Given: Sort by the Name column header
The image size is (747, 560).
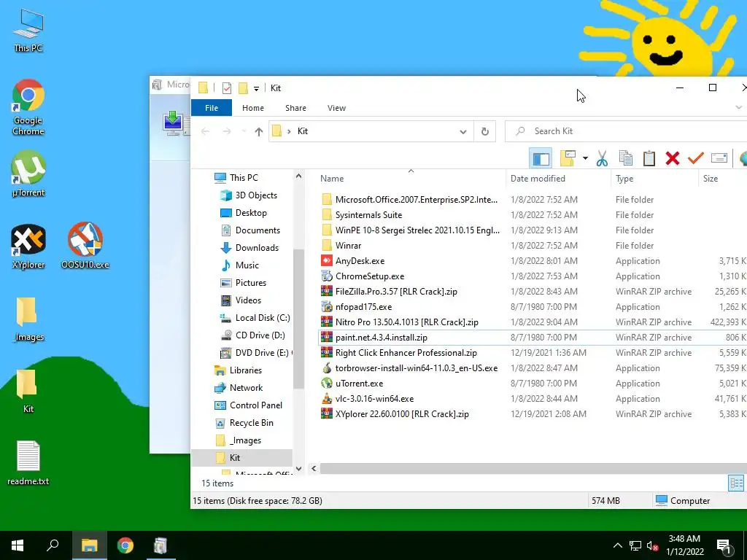Looking at the screenshot, I should tap(410, 179).
